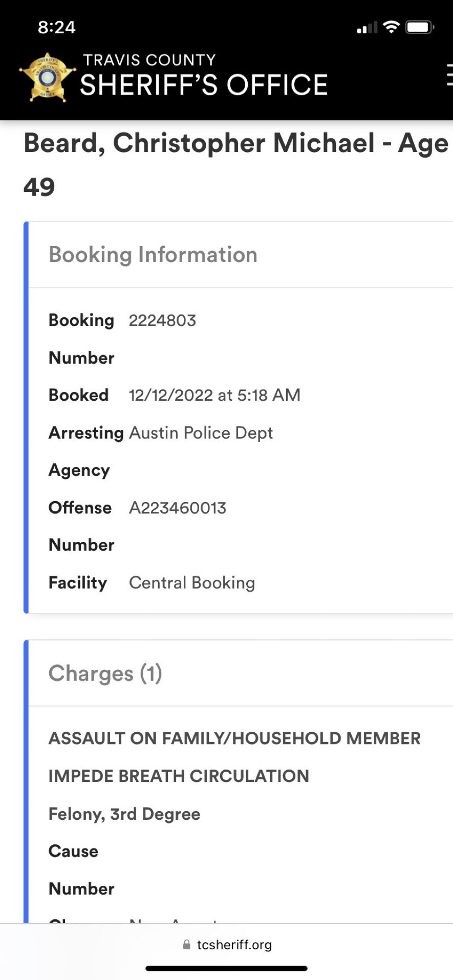Tap the Austin Police Dept arresting agency
This screenshot has height=980, width=453.
(201, 433)
